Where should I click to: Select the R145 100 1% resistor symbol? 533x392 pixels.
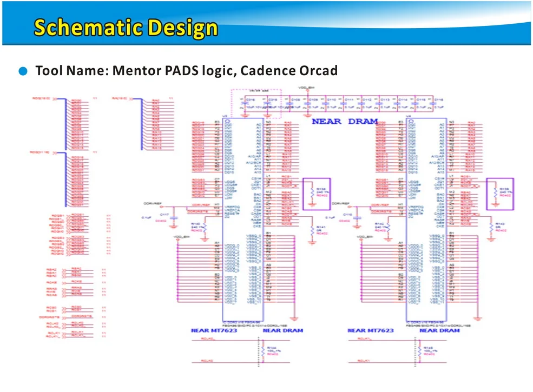coord(419,350)
